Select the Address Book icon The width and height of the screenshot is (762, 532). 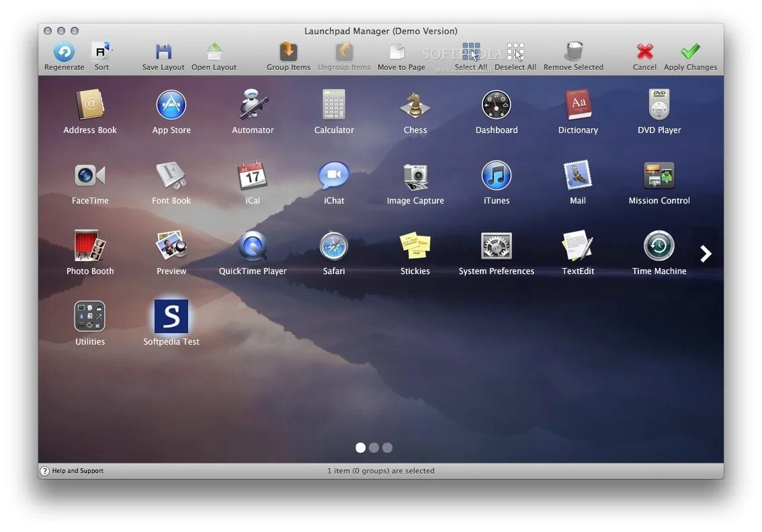tap(90, 104)
